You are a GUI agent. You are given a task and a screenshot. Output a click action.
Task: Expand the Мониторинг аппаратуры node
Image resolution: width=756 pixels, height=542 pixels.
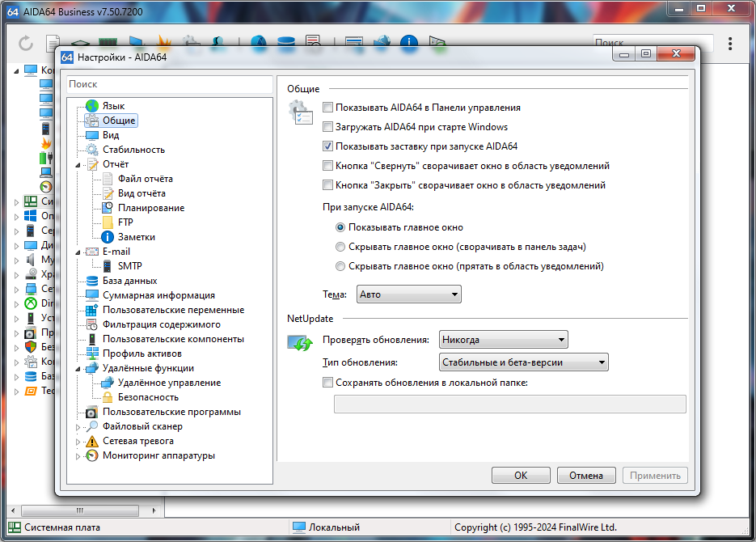coord(78,456)
